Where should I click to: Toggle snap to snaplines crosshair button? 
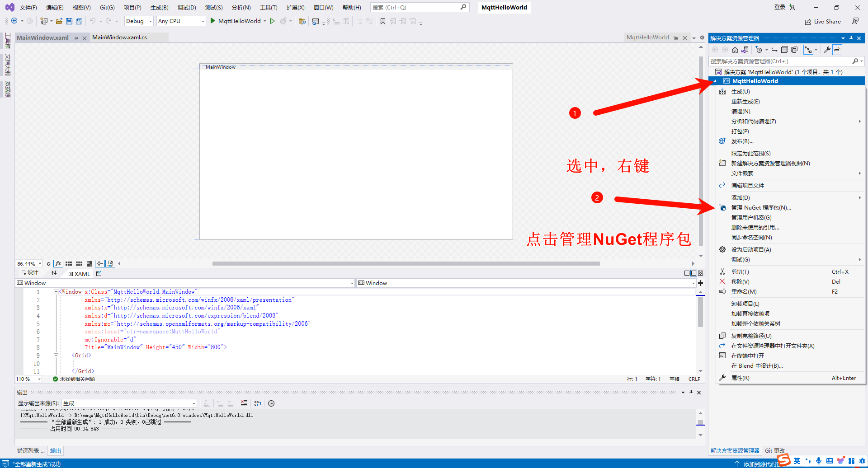pyautogui.click(x=100, y=263)
